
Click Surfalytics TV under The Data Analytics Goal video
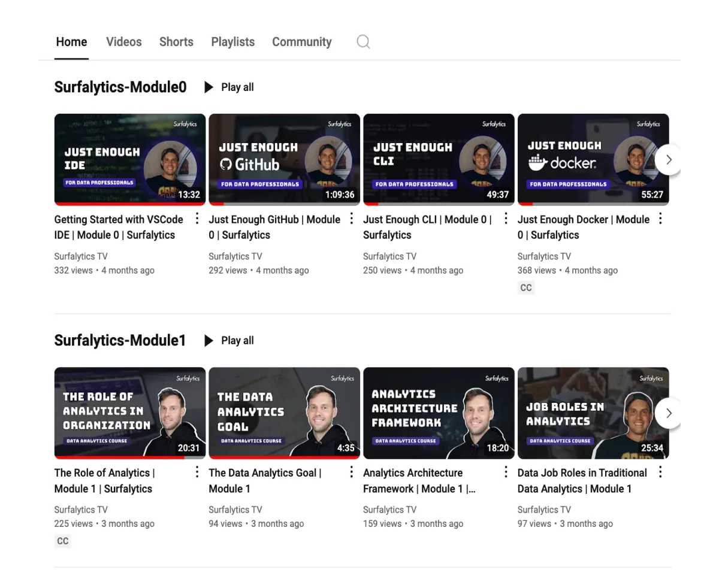click(235, 510)
